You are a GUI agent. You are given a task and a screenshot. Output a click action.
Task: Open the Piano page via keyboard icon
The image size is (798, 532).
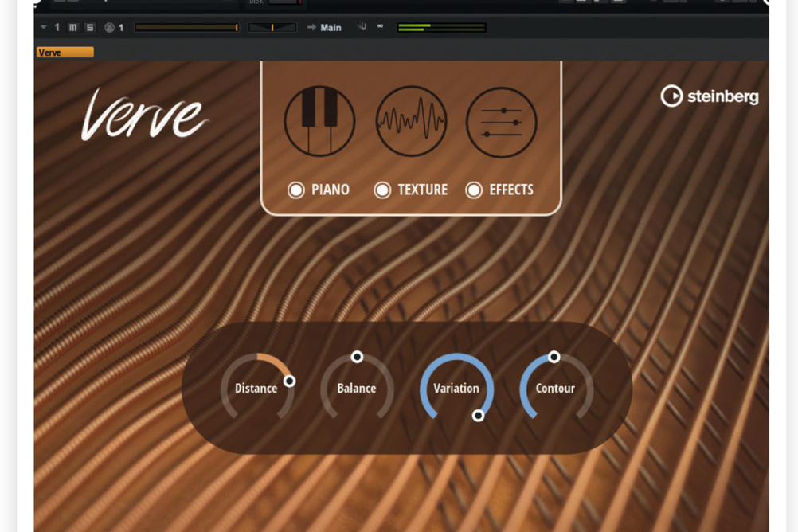tap(319, 121)
